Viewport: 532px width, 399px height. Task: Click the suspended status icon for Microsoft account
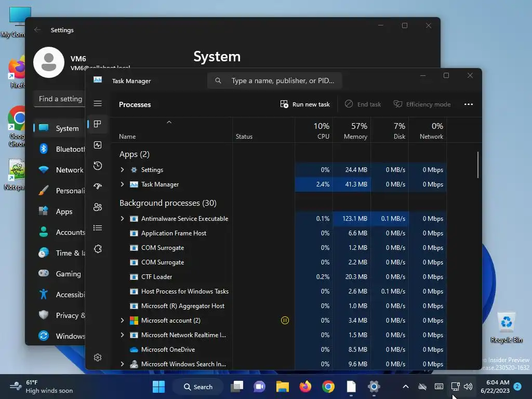[x=285, y=320]
